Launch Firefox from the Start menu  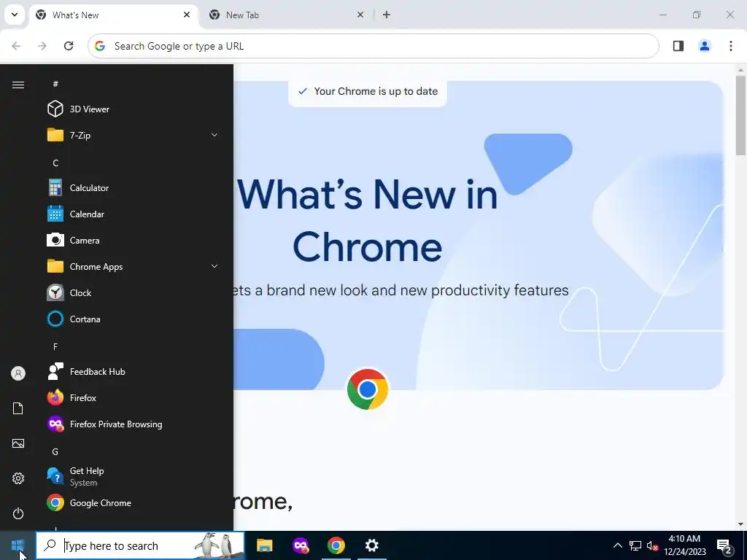pyautogui.click(x=133, y=397)
